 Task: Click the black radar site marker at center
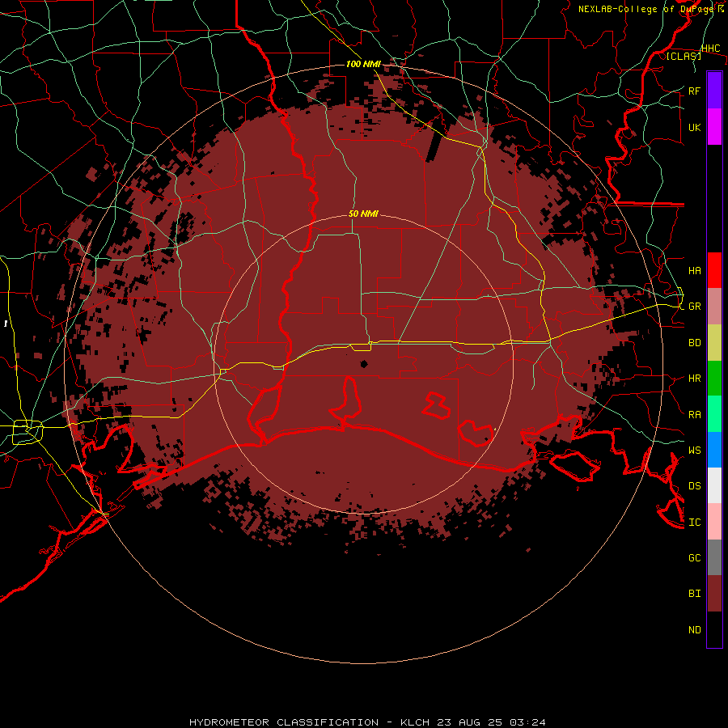coord(364,364)
